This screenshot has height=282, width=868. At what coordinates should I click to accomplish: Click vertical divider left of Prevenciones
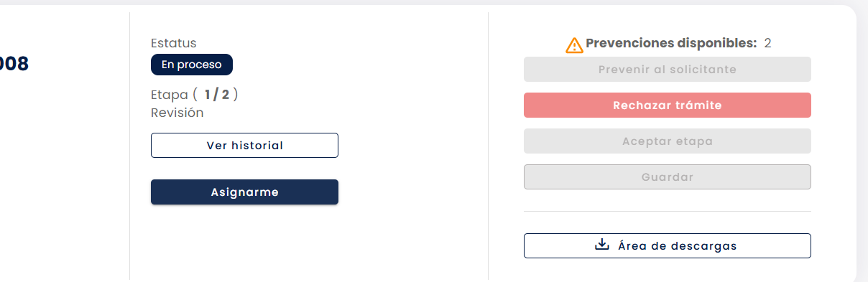488,146
